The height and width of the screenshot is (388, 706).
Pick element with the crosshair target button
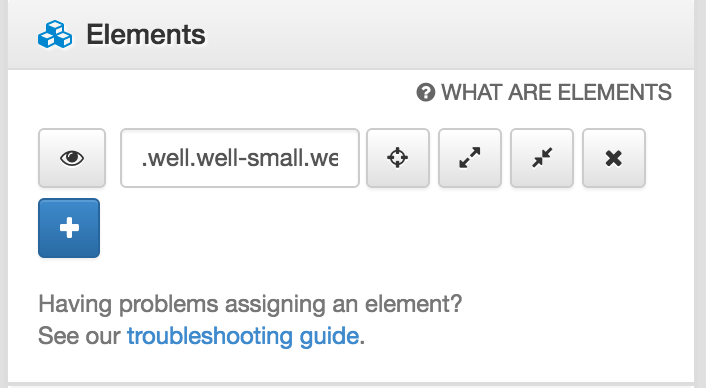[398, 158]
